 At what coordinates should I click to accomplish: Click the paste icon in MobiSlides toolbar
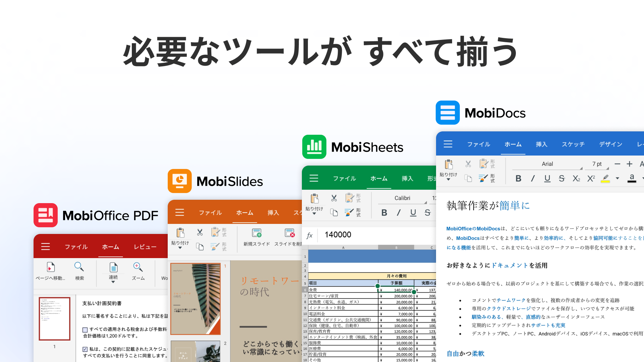tap(180, 232)
